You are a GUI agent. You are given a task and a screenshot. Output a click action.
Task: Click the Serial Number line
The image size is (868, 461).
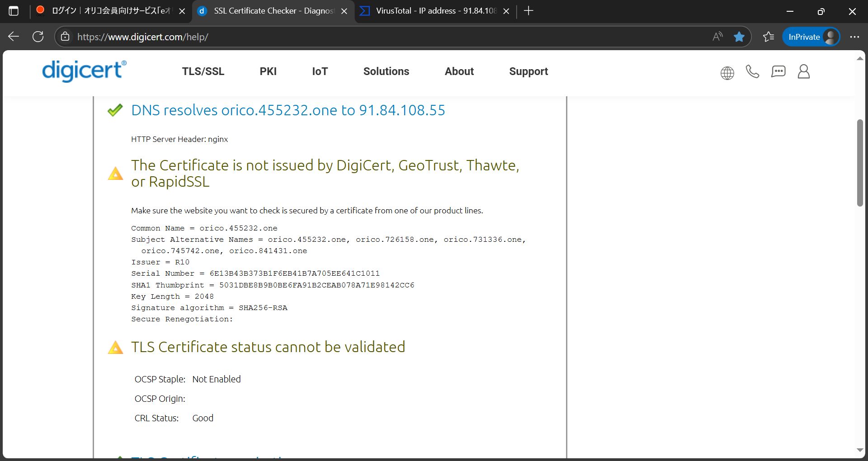click(x=255, y=273)
